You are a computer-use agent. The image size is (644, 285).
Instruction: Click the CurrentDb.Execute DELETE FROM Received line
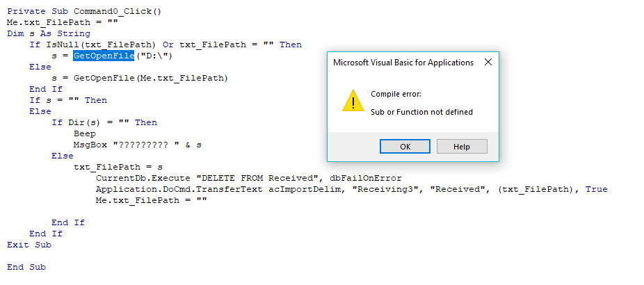(x=248, y=178)
